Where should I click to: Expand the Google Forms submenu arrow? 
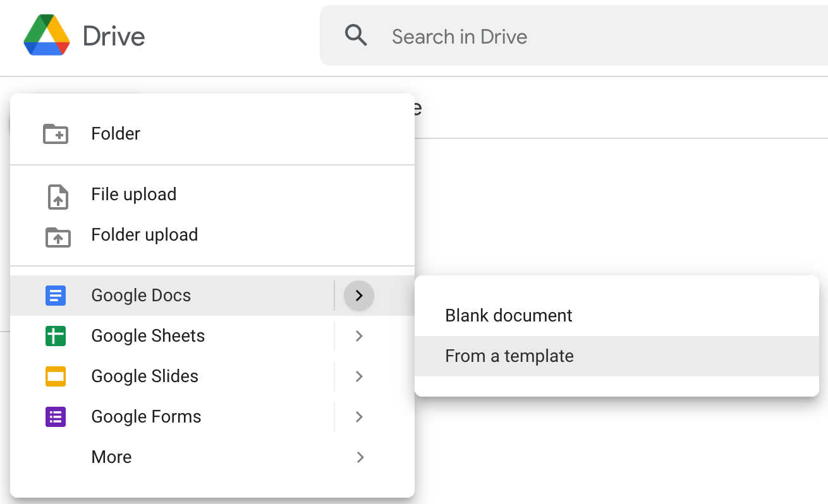point(358,417)
